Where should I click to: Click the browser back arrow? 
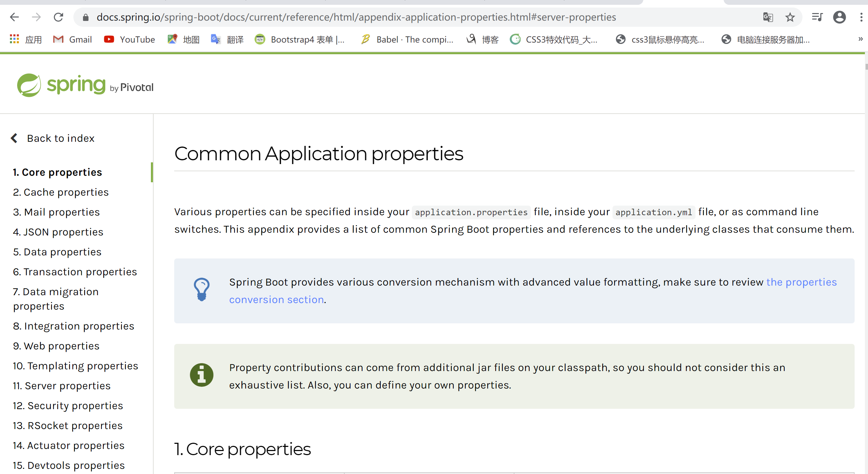click(14, 17)
